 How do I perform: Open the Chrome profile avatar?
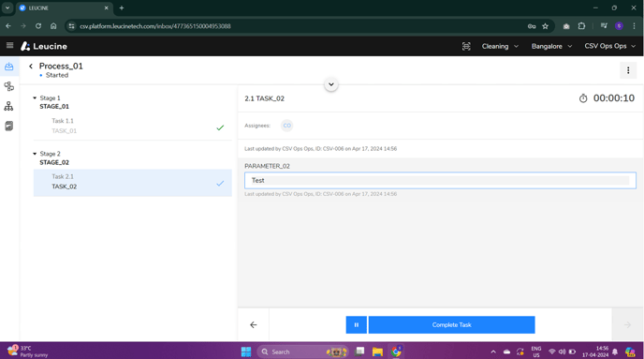(x=619, y=26)
